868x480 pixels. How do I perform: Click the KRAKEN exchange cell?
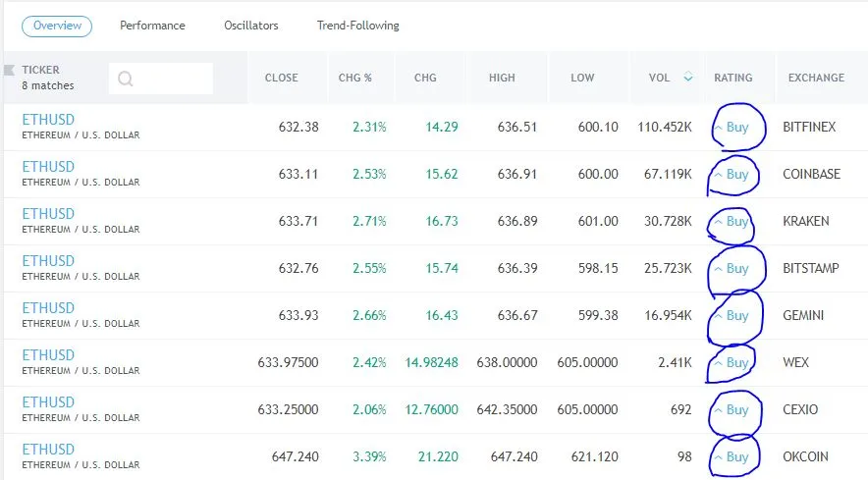coord(805,221)
